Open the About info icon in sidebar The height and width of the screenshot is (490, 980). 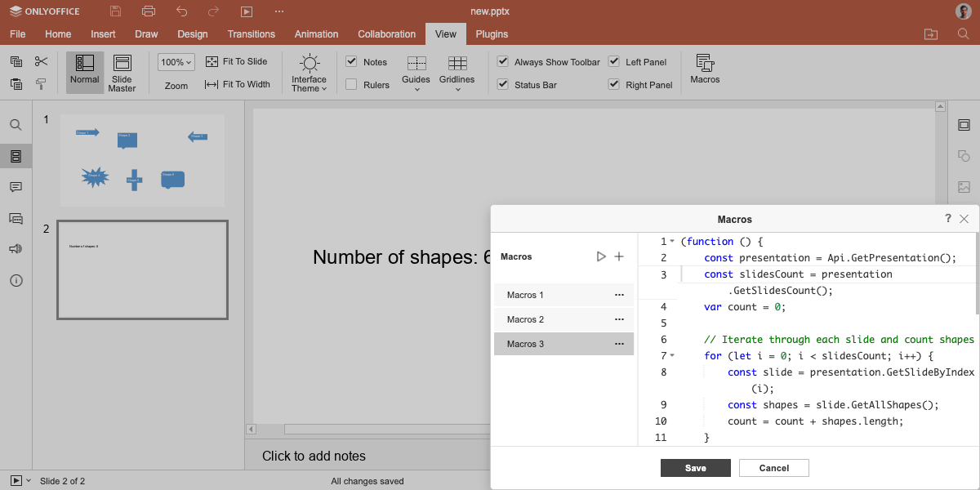[16, 280]
